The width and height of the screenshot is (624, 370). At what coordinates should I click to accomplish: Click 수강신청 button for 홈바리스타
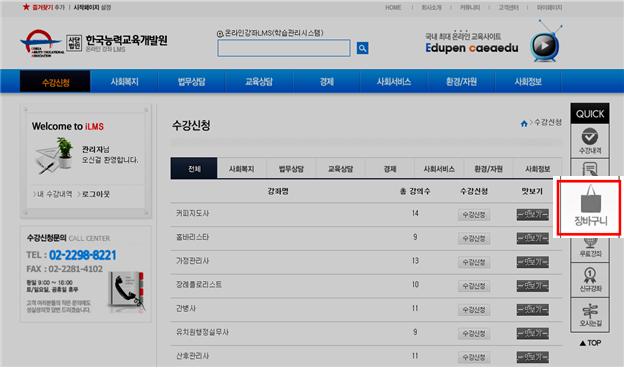[474, 238]
